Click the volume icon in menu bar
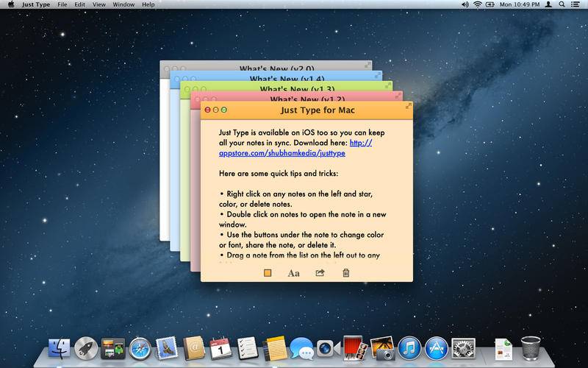The image size is (588, 368). 465,4
